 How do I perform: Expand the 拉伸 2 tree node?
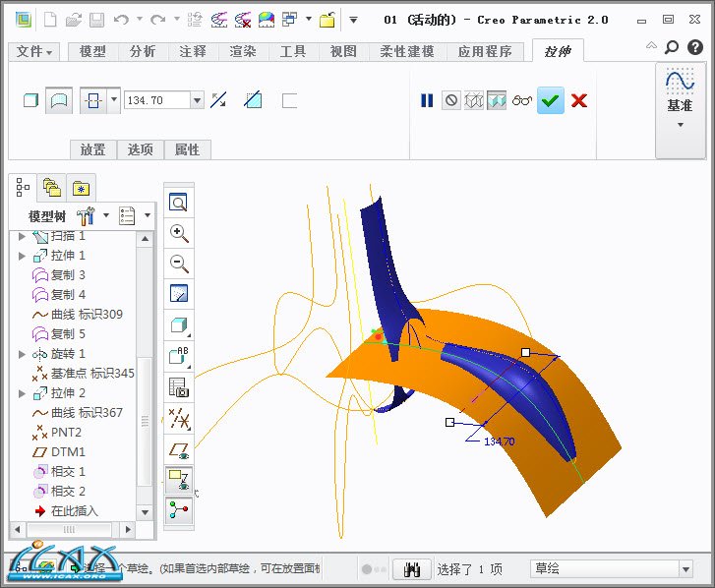pyautogui.click(x=22, y=393)
